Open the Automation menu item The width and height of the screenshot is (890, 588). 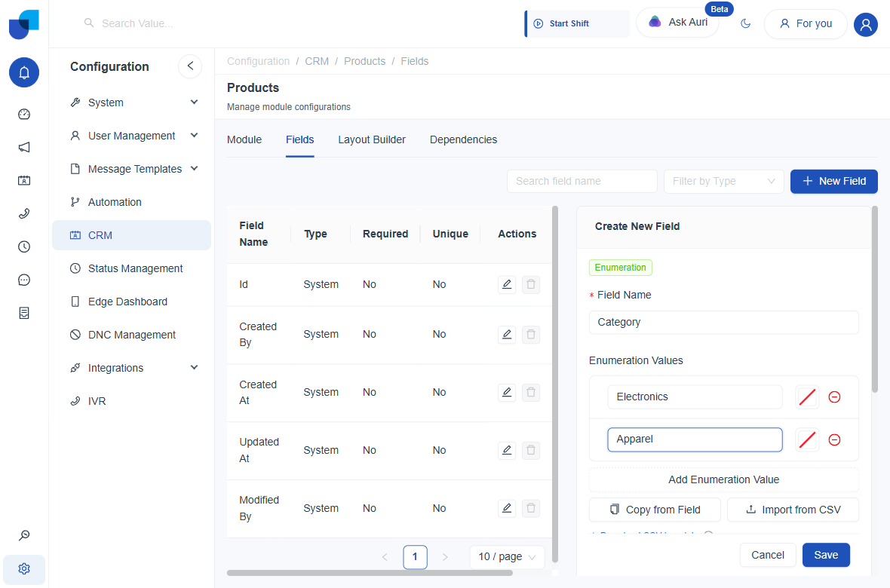[x=132, y=202]
